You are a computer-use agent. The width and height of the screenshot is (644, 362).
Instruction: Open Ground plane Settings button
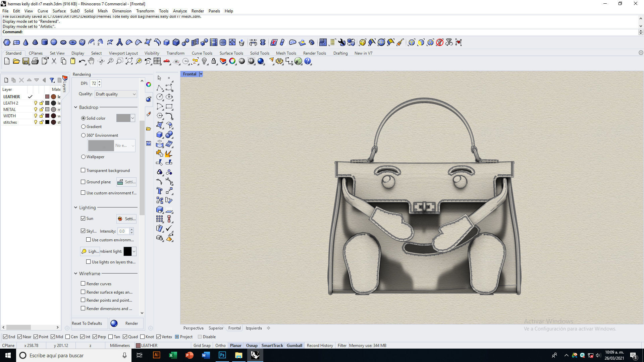point(126,182)
